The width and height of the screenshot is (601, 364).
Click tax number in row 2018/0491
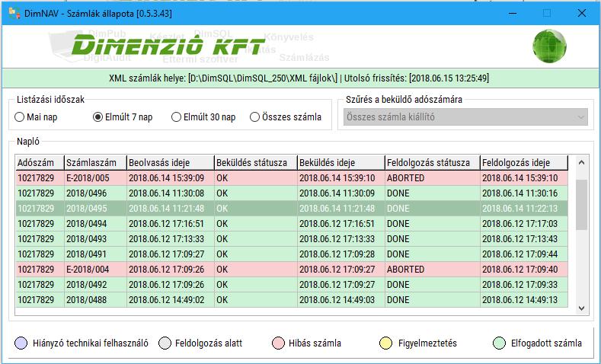point(36,254)
